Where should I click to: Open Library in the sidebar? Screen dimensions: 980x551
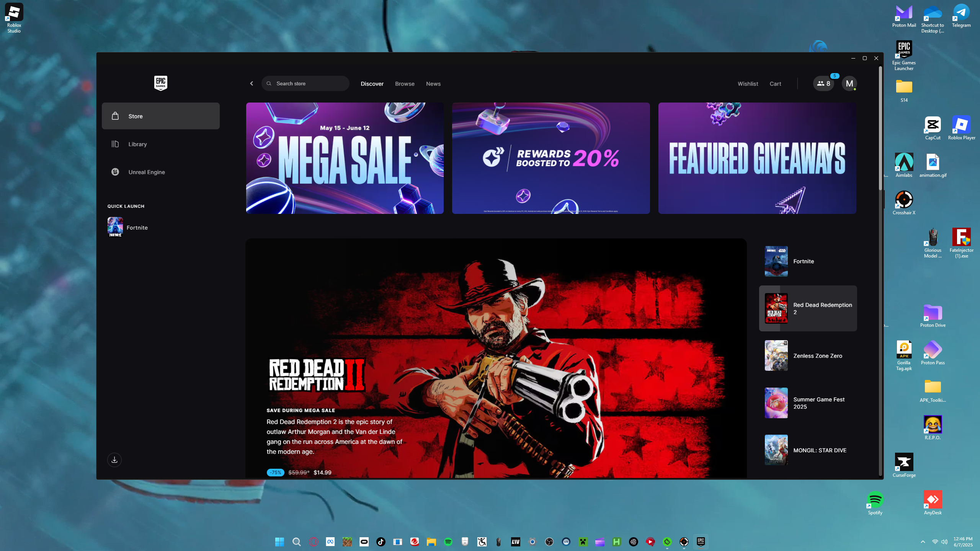point(137,144)
